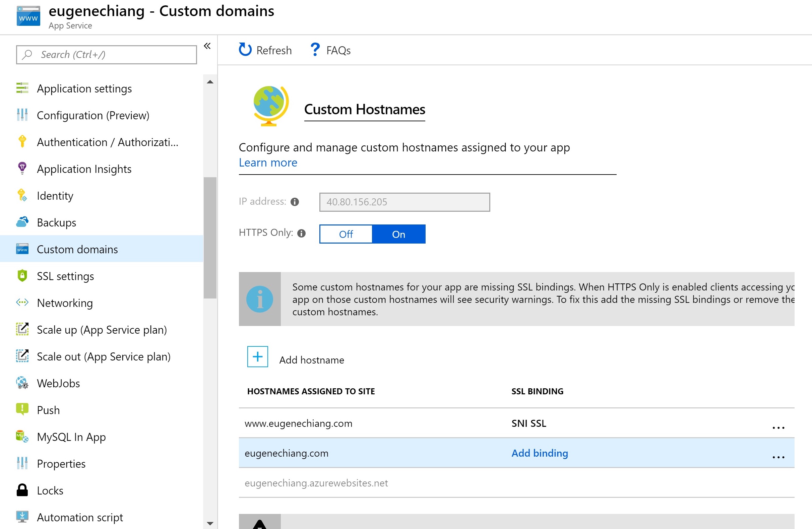Open Application settings menu item

click(102, 88)
